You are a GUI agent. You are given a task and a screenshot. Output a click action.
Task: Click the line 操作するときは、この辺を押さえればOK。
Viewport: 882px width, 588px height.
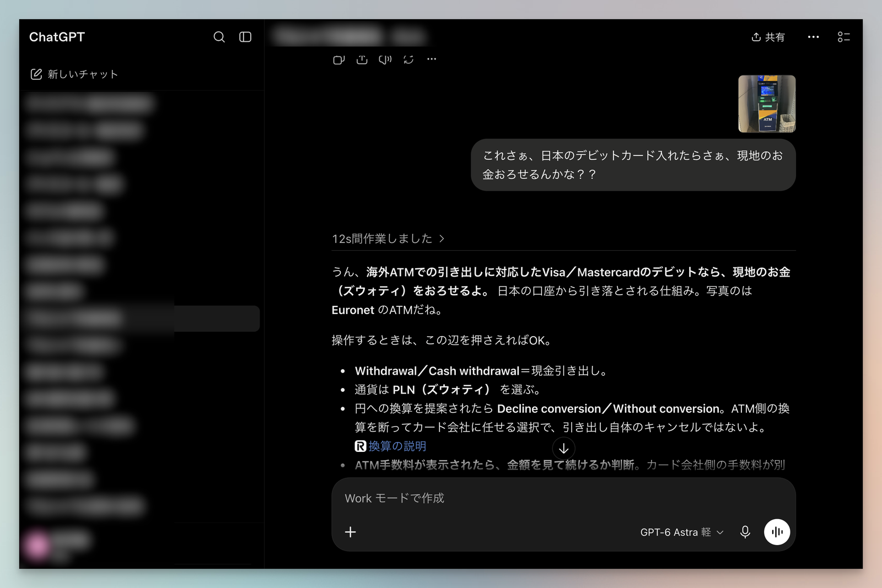[x=442, y=341]
